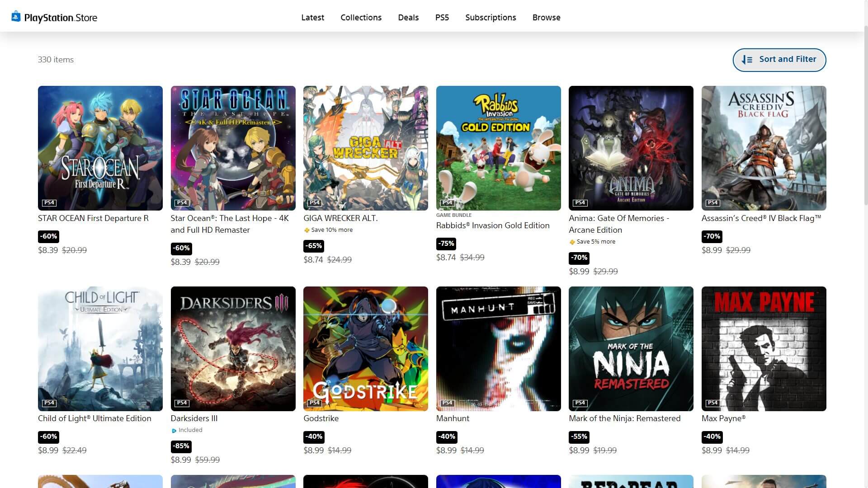Click the PS Plus icon beside Save 5% more
This screenshot has width=868, height=488.
click(x=572, y=242)
